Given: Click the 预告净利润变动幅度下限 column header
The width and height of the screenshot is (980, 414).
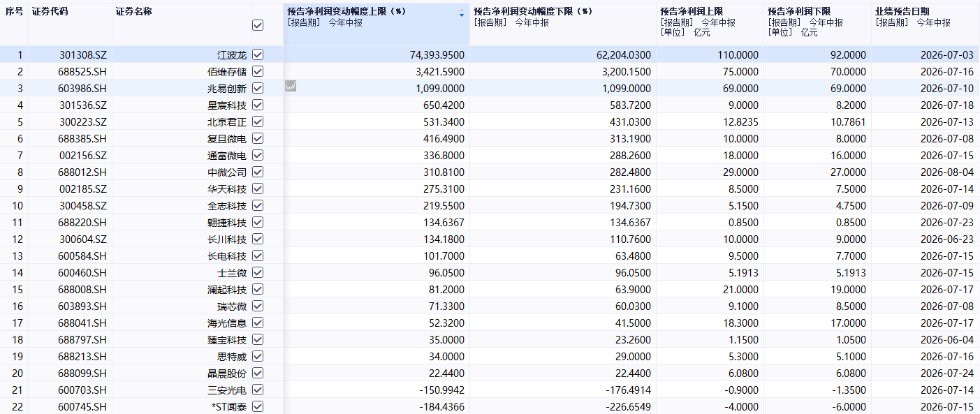Looking at the screenshot, I should pyautogui.click(x=533, y=12).
